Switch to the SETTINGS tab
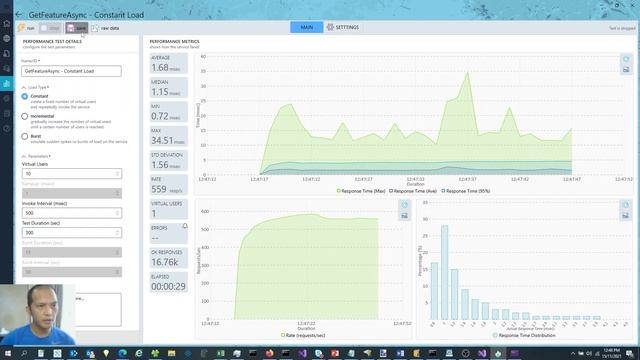Screen dimensions: 640x360 point(343,27)
